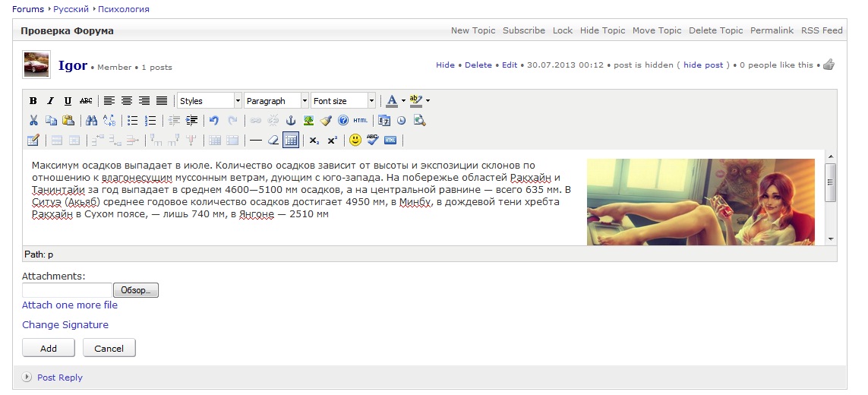The height and width of the screenshot is (395, 868).
Task: Clean up messy code with the broom icon
Action: pyautogui.click(x=326, y=120)
